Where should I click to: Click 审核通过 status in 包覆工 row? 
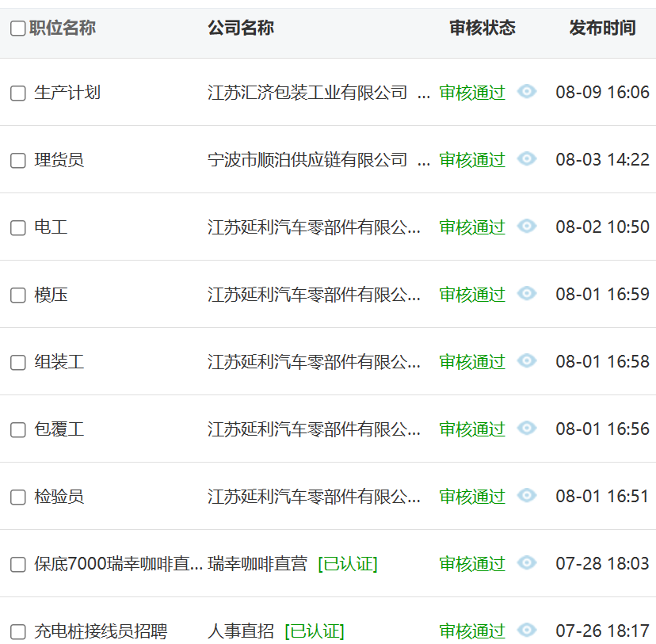472,429
